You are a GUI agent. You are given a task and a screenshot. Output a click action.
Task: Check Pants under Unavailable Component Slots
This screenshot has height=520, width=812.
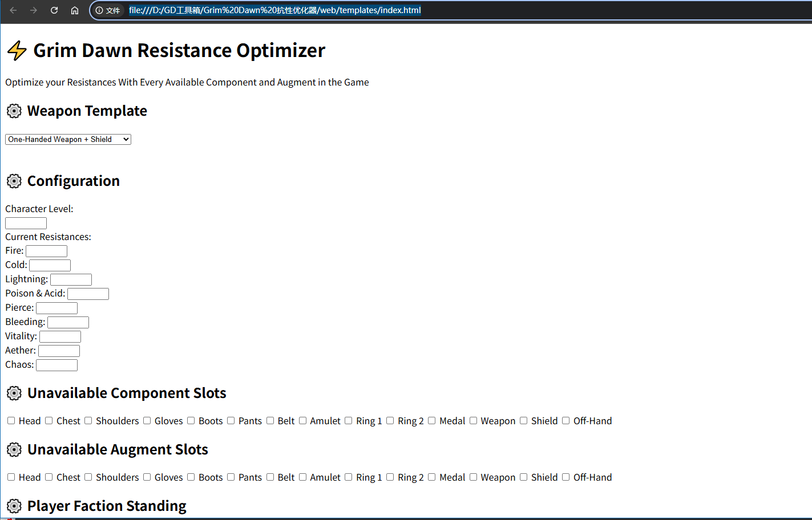[231, 421]
